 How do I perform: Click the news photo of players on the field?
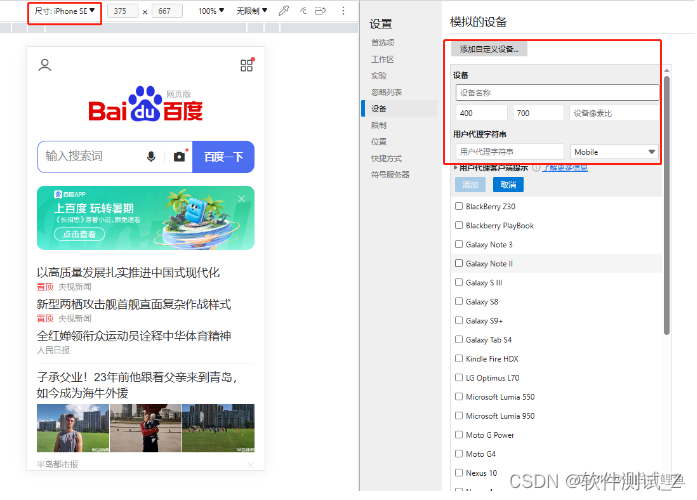(218, 428)
